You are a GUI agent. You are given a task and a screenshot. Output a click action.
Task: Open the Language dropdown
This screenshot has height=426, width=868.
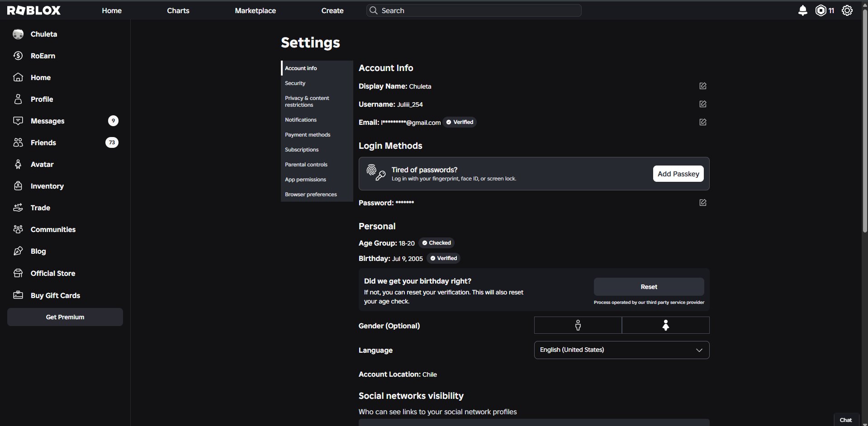coord(621,350)
